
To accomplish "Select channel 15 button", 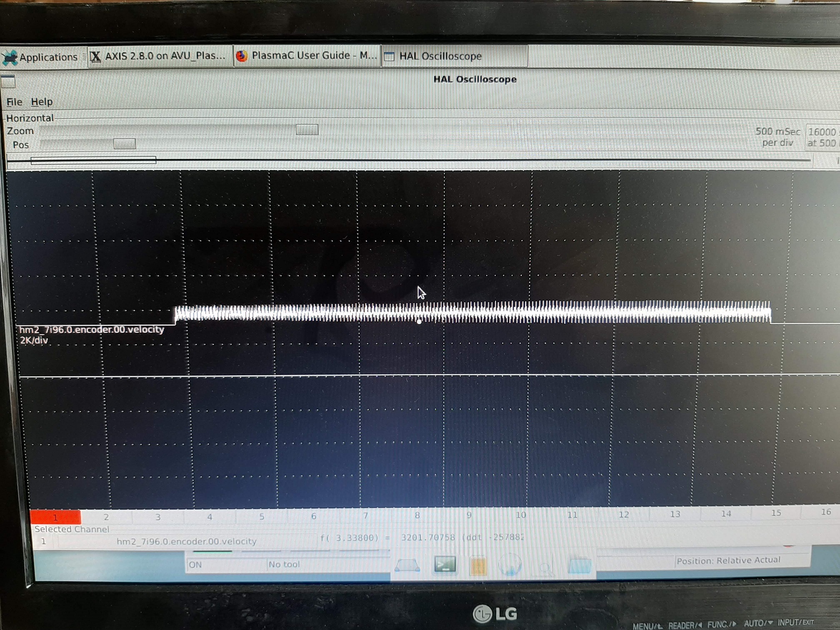I will pos(776,512).
